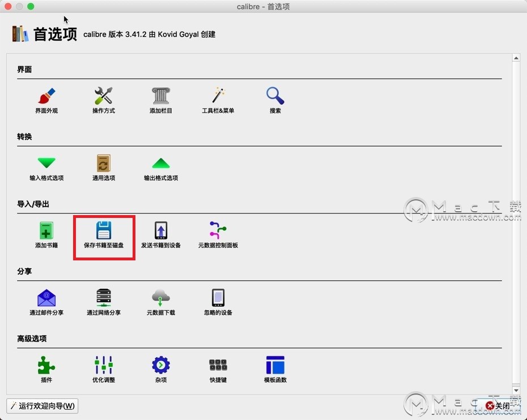The height and width of the screenshot is (420, 527).
Task: Click the green zoom window button
Action: tap(31, 6)
